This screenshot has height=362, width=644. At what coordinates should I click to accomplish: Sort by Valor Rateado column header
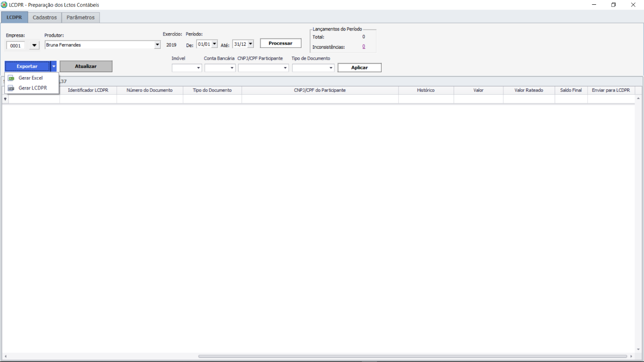529,90
